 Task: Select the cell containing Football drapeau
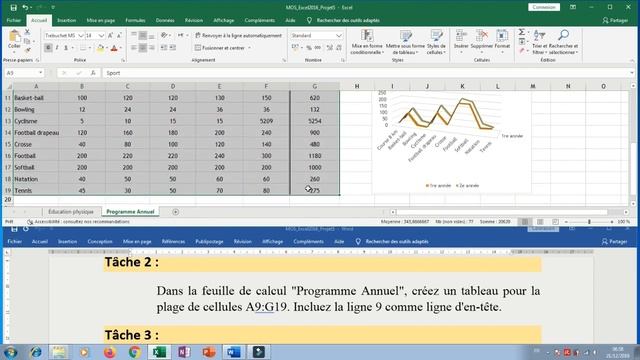click(36, 133)
